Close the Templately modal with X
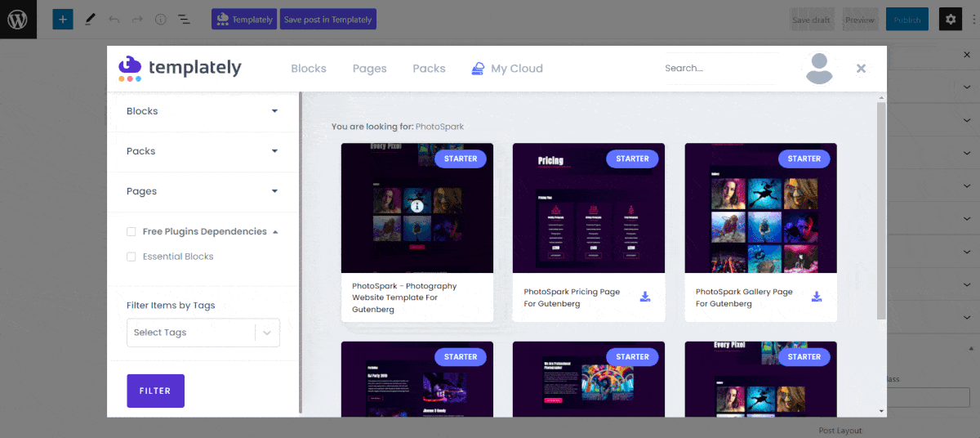The width and height of the screenshot is (980, 438). tap(861, 69)
